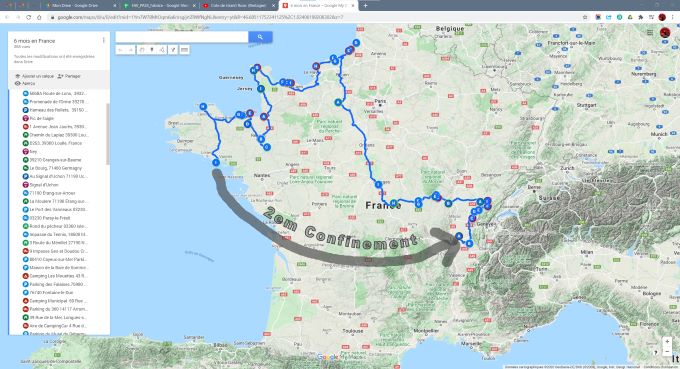Open Aperçu map preview
Screen dimensions: 680x369
click(x=25, y=83)
